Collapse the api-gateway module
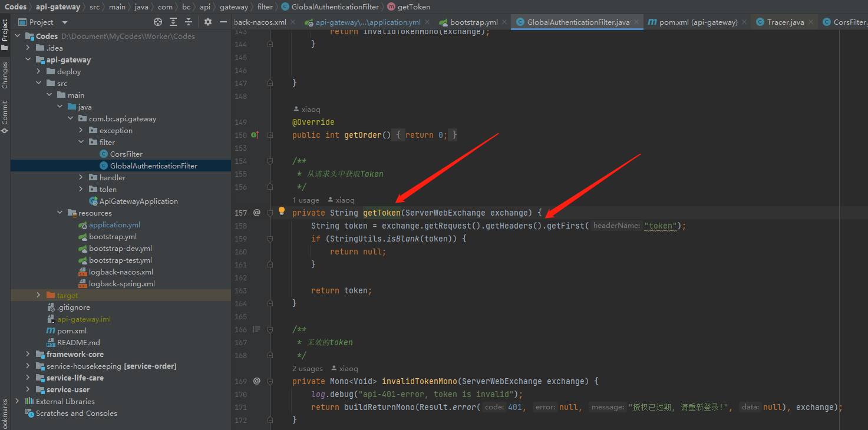 click(28, 59)
